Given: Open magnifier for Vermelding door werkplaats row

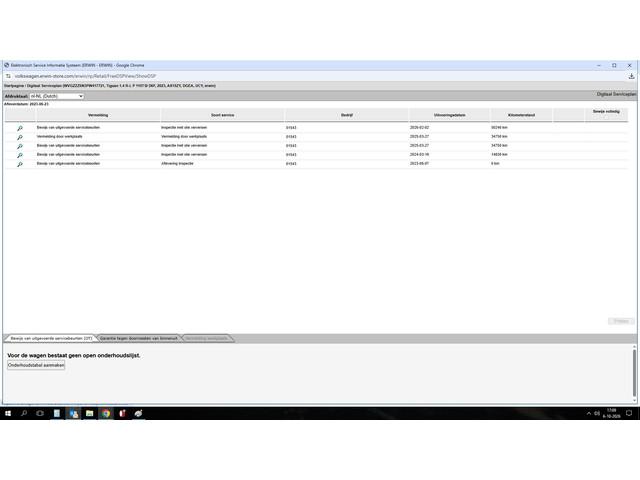Looking at the screenshot, I should [20, 137].
